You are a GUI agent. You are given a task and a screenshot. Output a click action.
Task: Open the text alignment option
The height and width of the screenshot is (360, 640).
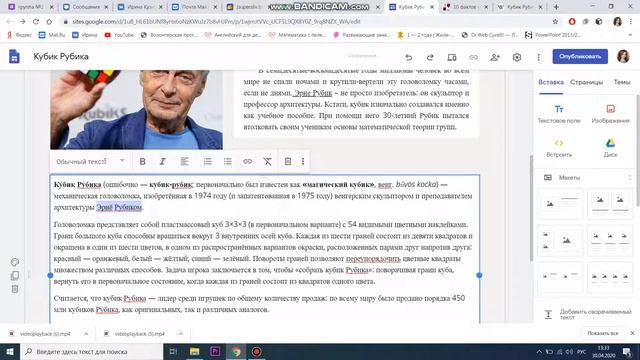click(x=184, y=162)
